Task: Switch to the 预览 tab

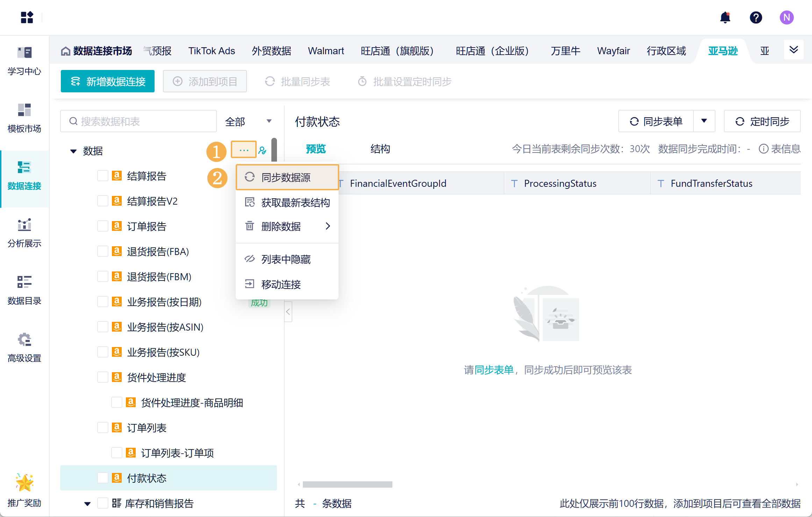Action: (316, 149)
